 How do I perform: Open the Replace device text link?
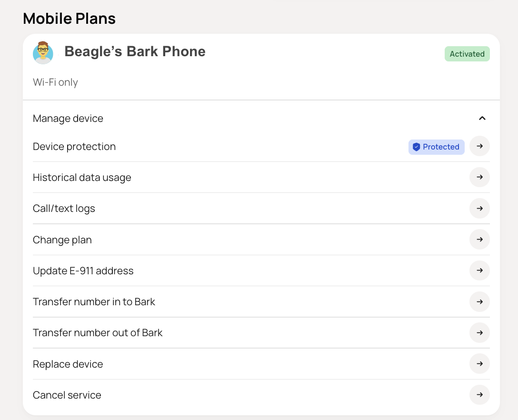coord(68,364)
